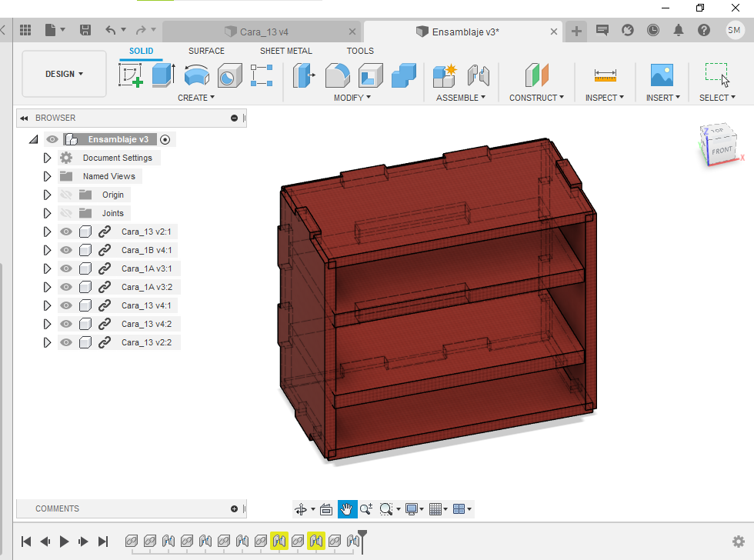754x560 pixels.
Task: Click the first highlighted yellow joint feature in timeline
Action: click(279, 542)
